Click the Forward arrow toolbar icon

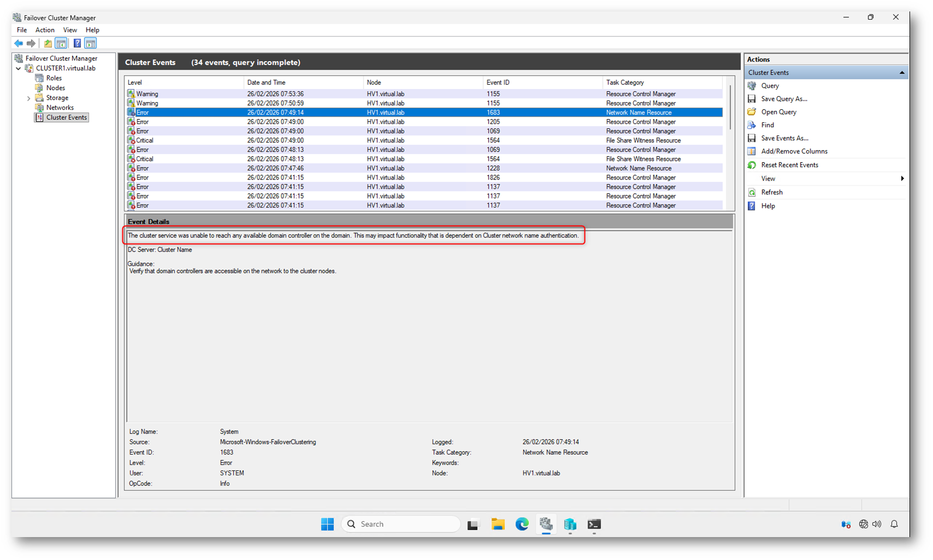click(31, 43)
